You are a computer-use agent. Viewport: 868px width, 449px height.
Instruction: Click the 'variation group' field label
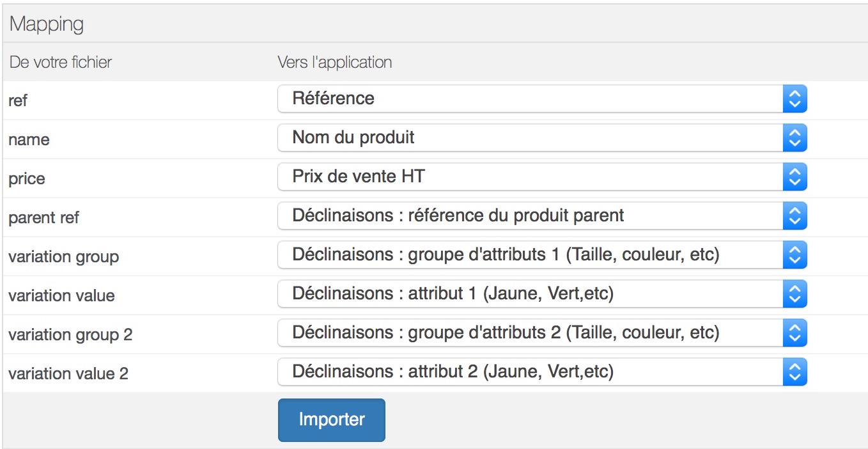[x=63, y=256]
